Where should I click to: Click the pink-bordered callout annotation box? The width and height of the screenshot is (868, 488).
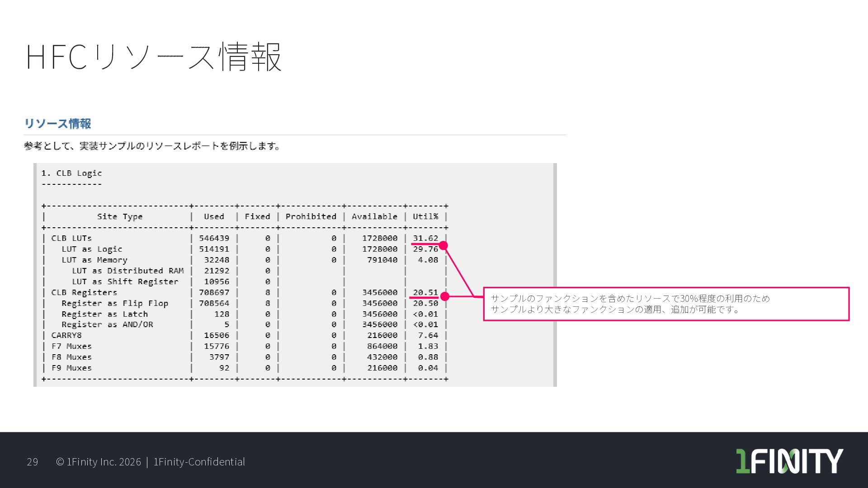[x=666, y=304]
